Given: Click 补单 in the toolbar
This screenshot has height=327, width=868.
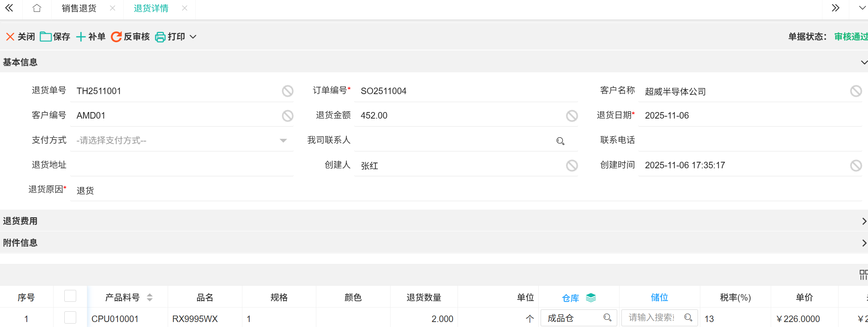Looking at the screenshot, I should [x=91, y=37].
